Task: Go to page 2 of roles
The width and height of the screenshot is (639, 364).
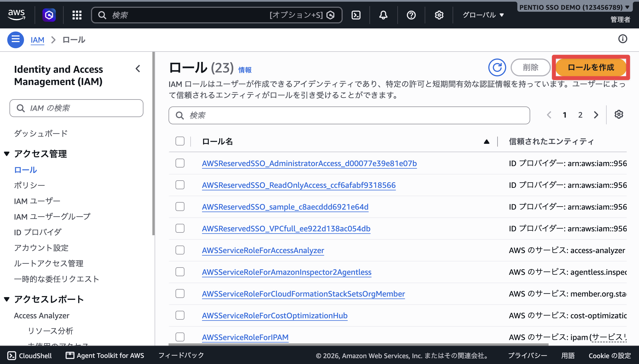Action: (x=580, y=115)
